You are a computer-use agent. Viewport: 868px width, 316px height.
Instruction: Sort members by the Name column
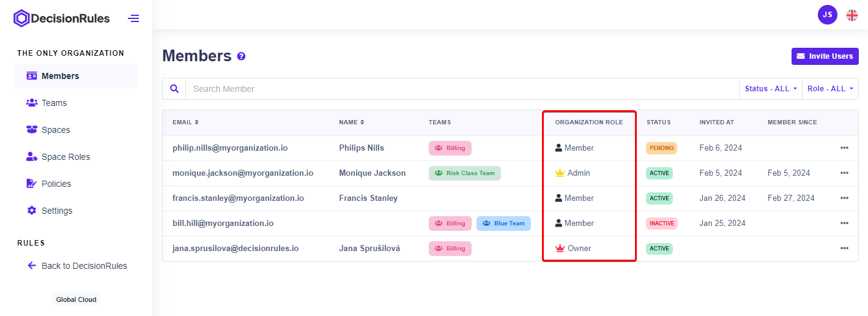(x=351, y=122)
